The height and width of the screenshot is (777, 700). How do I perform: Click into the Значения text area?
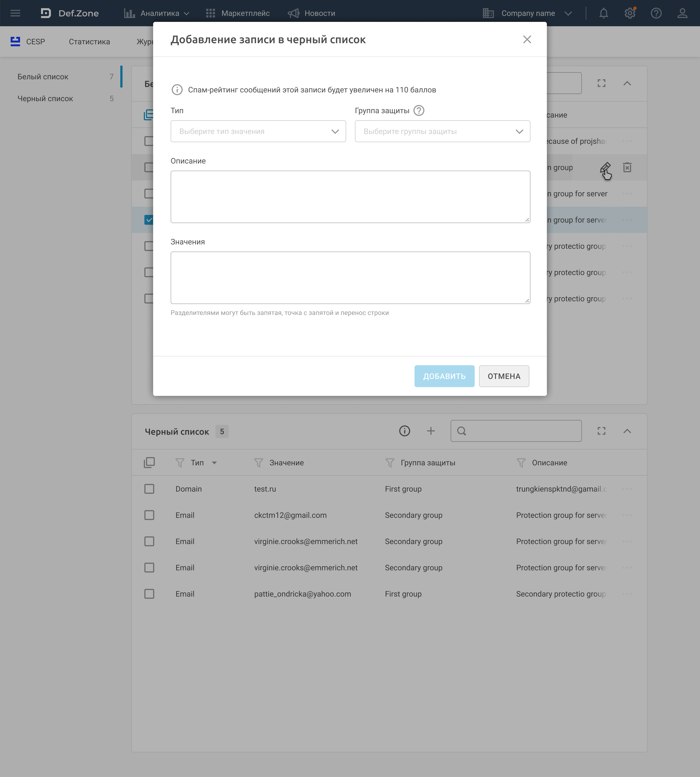[350, 278]
